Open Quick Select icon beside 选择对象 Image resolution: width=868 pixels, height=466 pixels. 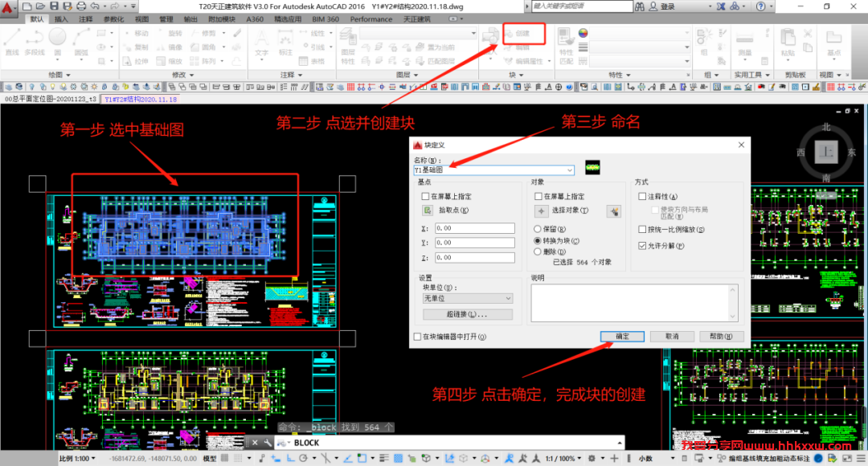click(x=613, y=211)
